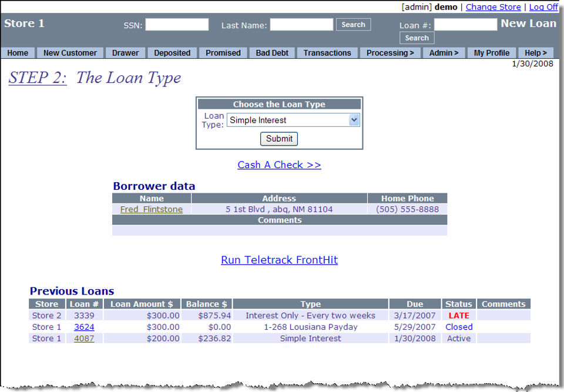Click the Store 2 cell

[47, 316]
